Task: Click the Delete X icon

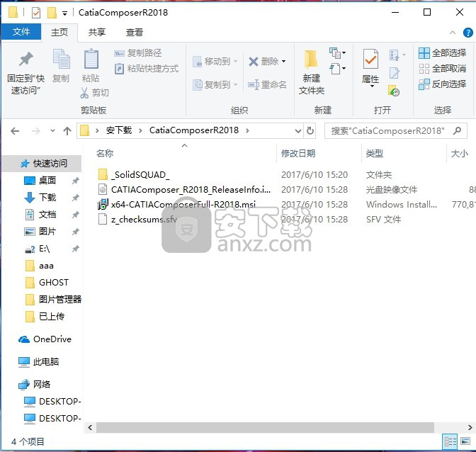Action: 253,62
